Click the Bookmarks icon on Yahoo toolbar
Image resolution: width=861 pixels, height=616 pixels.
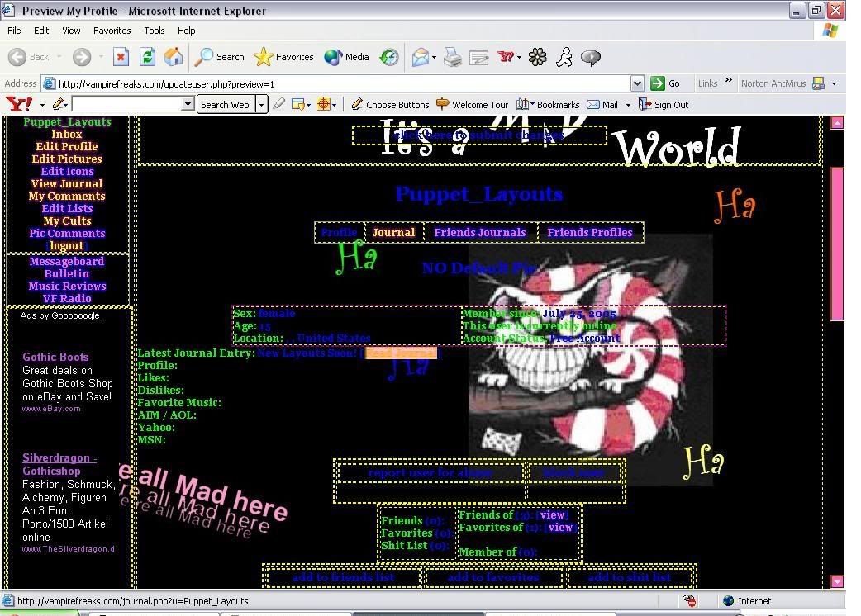click(522, 104)
